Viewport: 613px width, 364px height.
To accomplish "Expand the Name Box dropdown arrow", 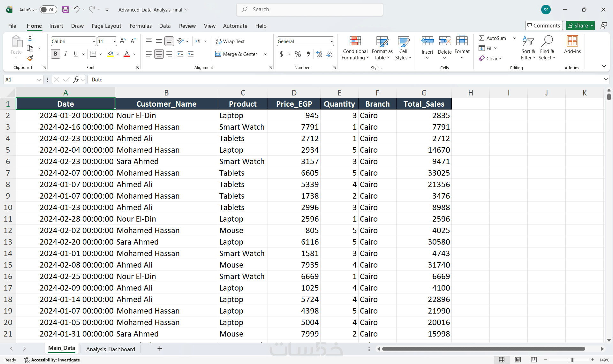I will click(x=39, y=80).
